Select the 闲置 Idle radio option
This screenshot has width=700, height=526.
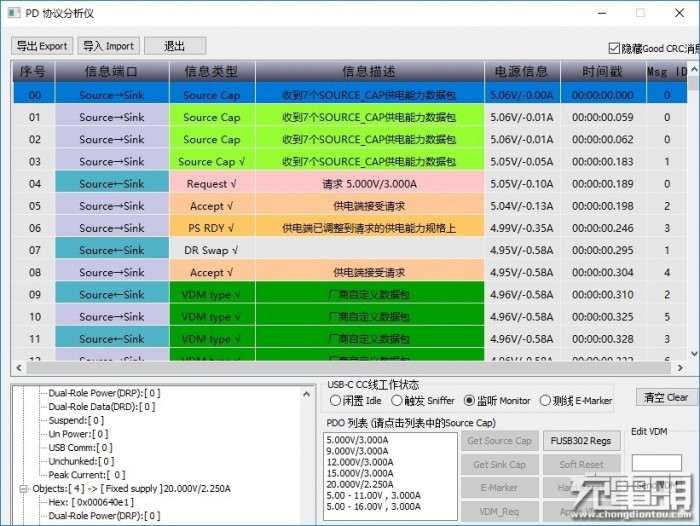coord(335,401)
